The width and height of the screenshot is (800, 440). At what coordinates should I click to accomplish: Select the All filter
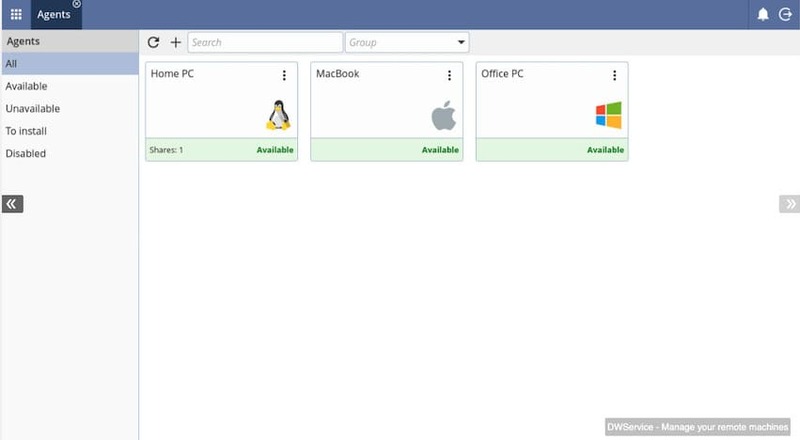(x=69, y=64)
